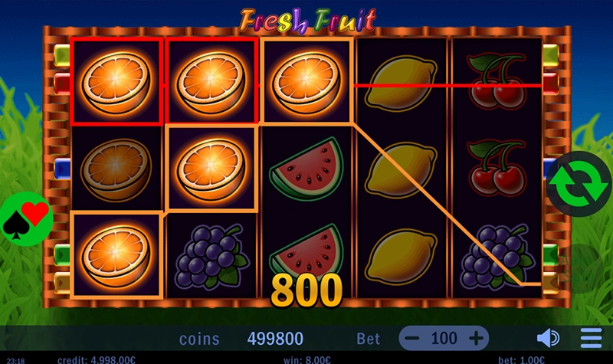Image resolution: width=613 pixels, height=364 pixels.
Task: Select the yellow-green payline marker on left
Action: [x=62, y=55]
